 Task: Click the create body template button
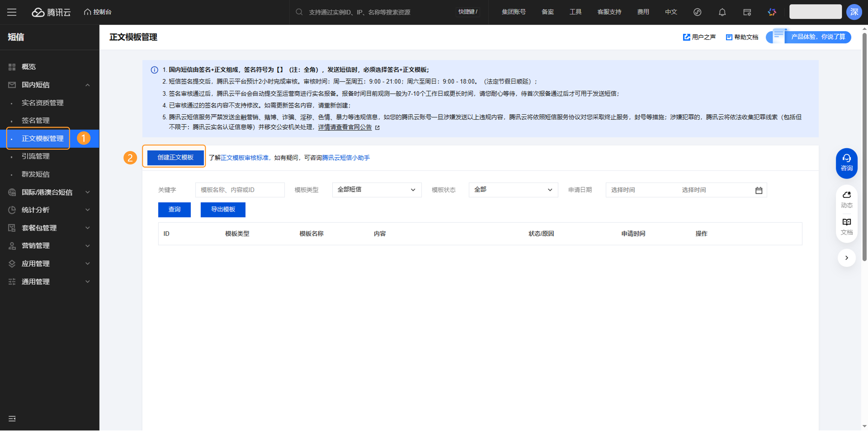[x=175, y=157]
